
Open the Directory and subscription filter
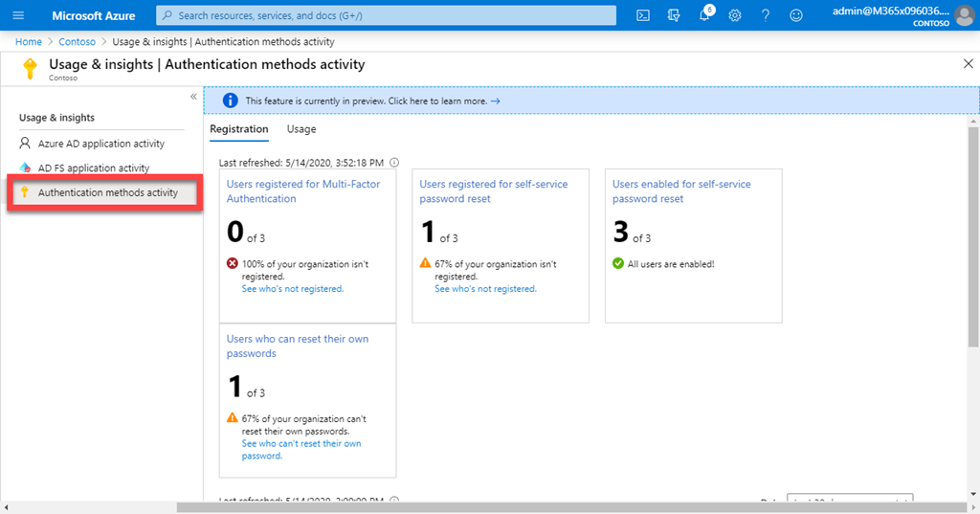click(674, 15)
